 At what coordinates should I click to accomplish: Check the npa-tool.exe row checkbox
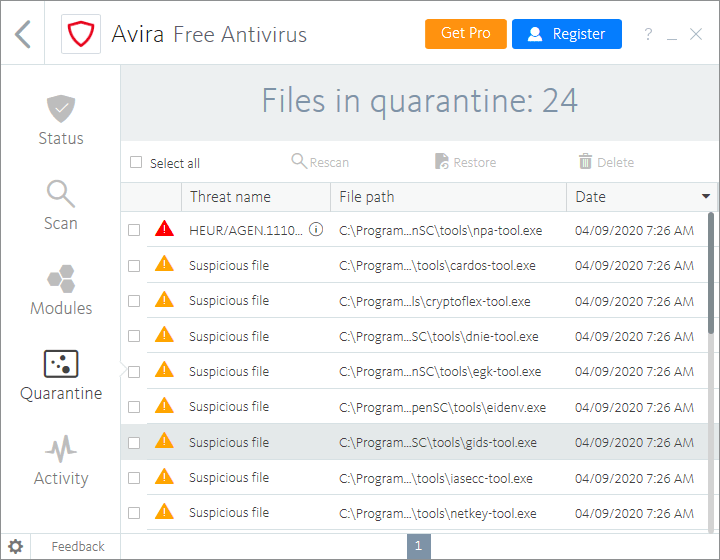pyautogui.click(x=134, y=231)
